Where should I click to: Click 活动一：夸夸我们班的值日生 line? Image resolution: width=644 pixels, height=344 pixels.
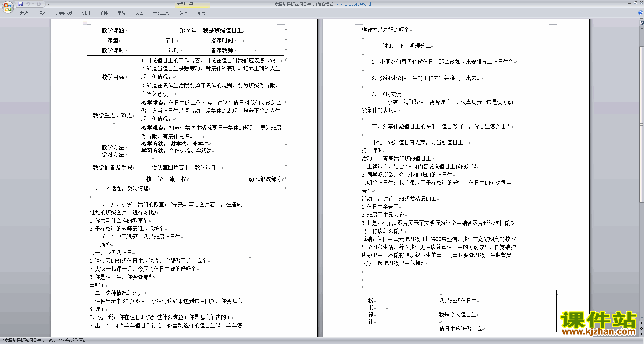[396, 158]
